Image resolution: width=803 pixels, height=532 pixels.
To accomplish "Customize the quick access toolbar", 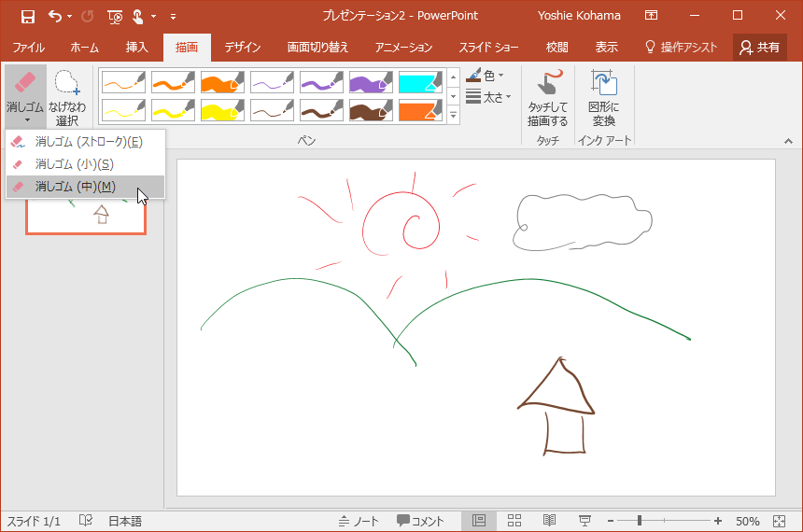I will 173,17.
